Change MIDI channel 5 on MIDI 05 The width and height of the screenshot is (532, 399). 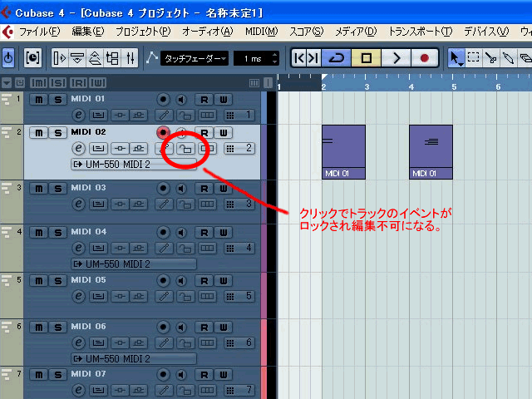(x=239, y=296)
